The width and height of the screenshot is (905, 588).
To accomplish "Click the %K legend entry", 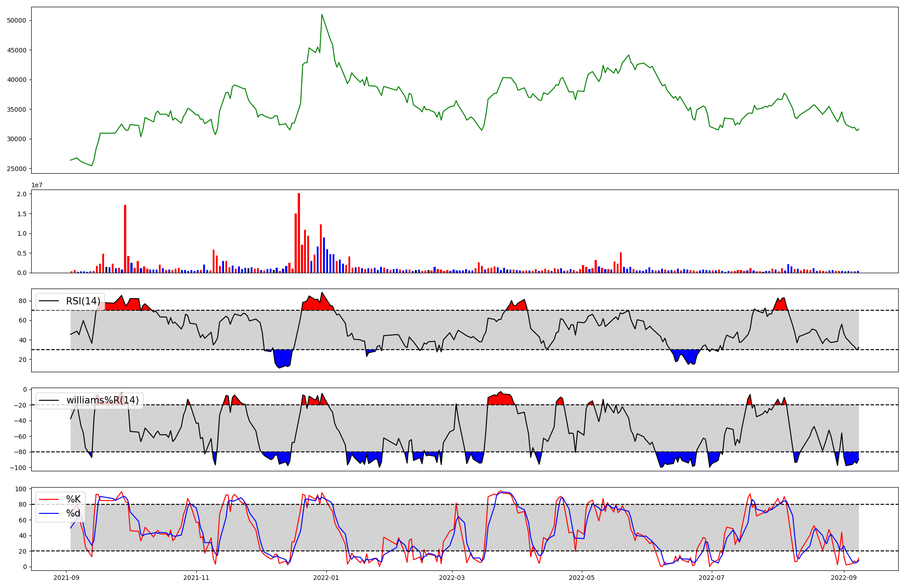I will pos(73,499).
